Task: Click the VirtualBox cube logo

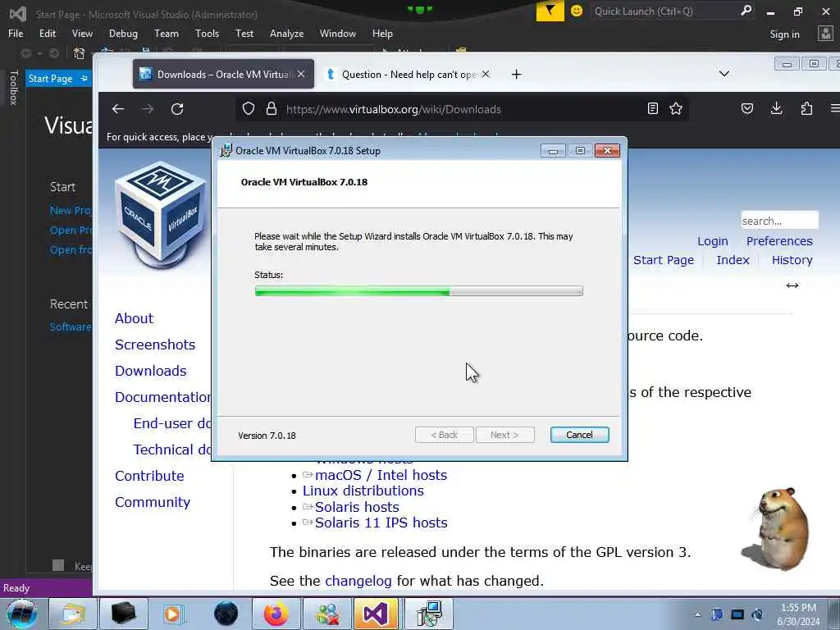Action: (160, 216)
